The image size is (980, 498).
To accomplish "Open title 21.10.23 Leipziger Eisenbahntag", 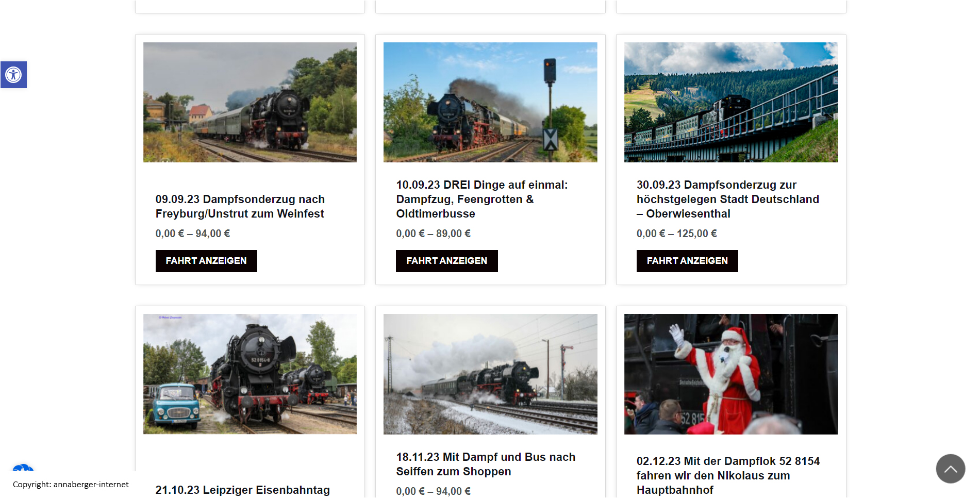I will [x=243, y=490].
